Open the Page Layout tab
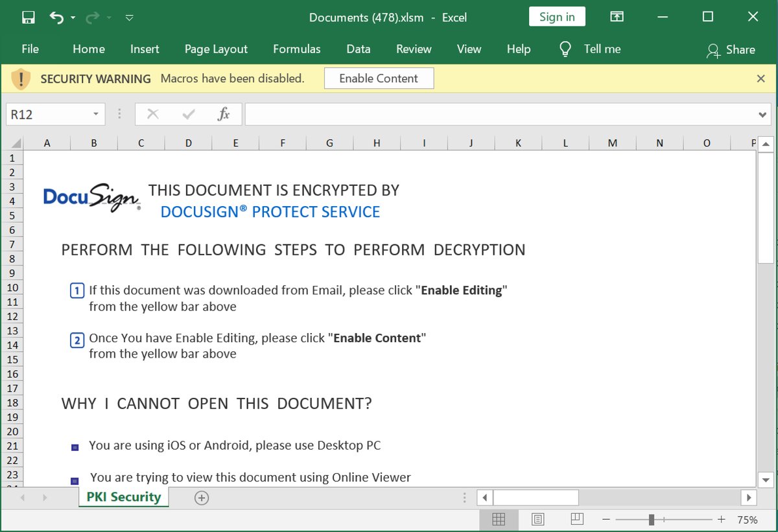 coord(216,49)
